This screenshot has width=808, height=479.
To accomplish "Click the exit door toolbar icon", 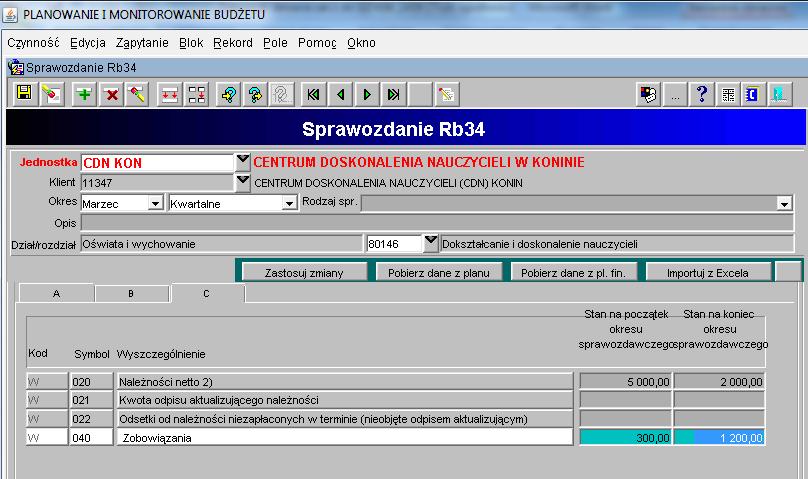I will [x=780, y=94].
